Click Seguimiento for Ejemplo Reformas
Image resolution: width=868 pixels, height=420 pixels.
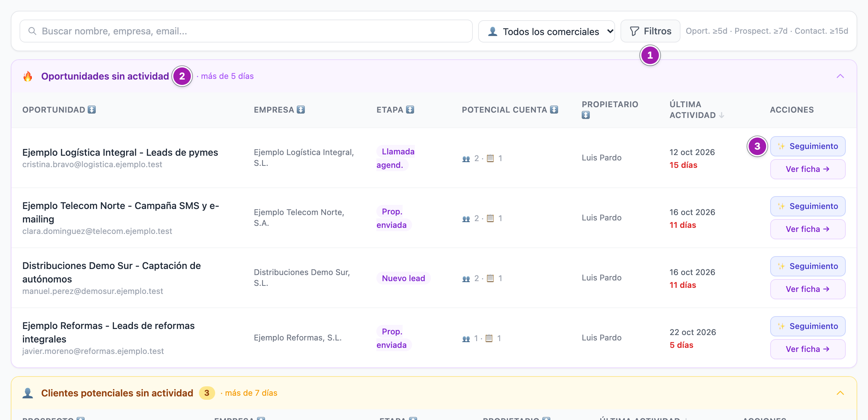click(x=808, y=326)
